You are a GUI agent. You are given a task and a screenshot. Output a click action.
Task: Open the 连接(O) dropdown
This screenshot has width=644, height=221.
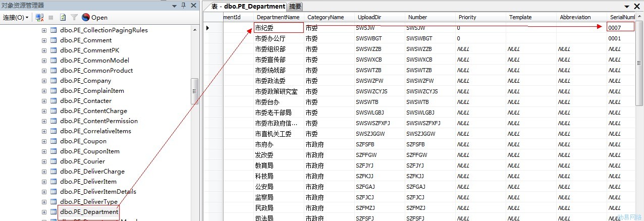16,18
